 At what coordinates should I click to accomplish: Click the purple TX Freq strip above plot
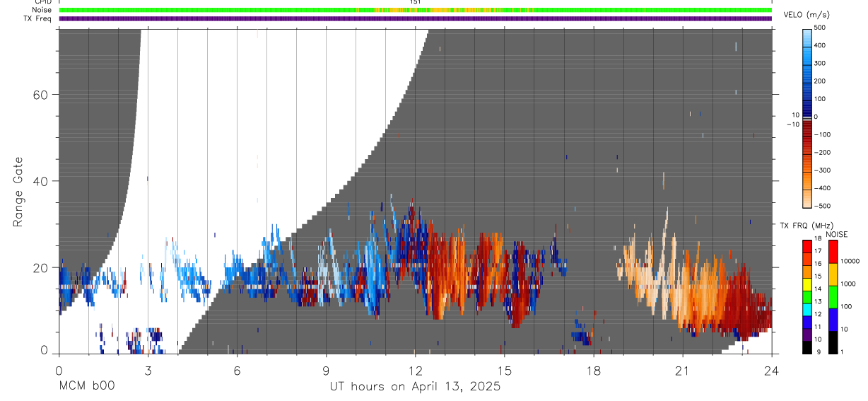416,18
